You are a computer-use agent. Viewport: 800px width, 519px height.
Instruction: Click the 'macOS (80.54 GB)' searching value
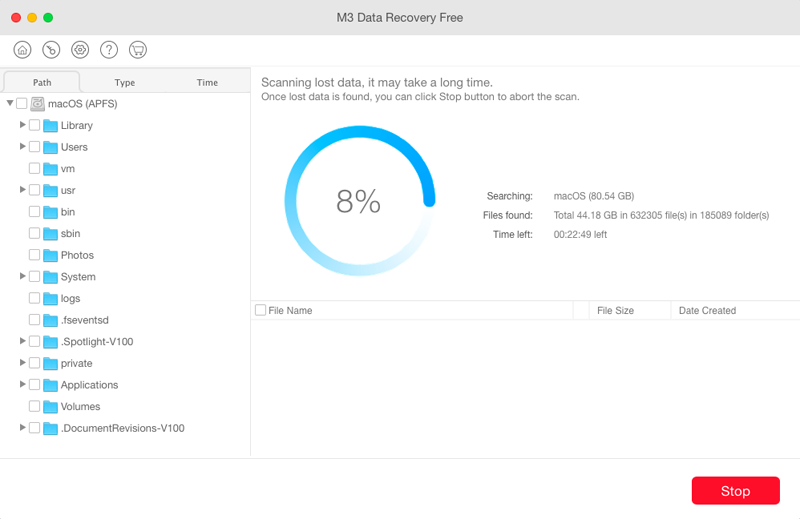(594, 196)
